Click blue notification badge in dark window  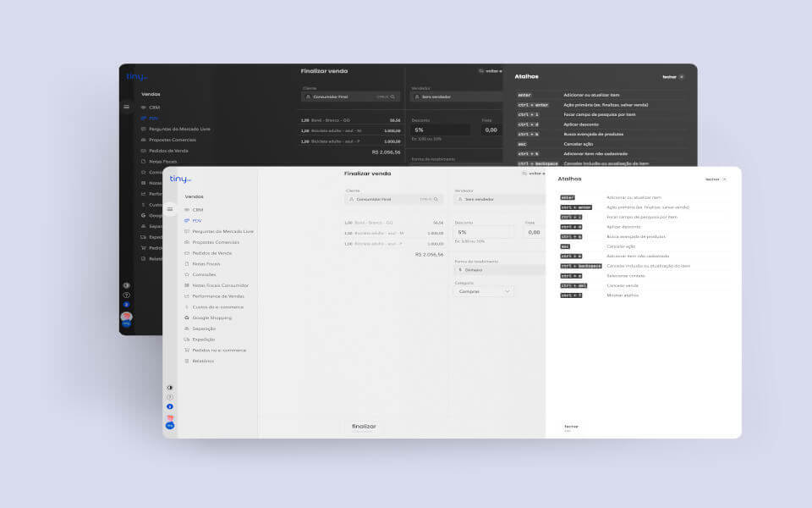coord(126,305)
